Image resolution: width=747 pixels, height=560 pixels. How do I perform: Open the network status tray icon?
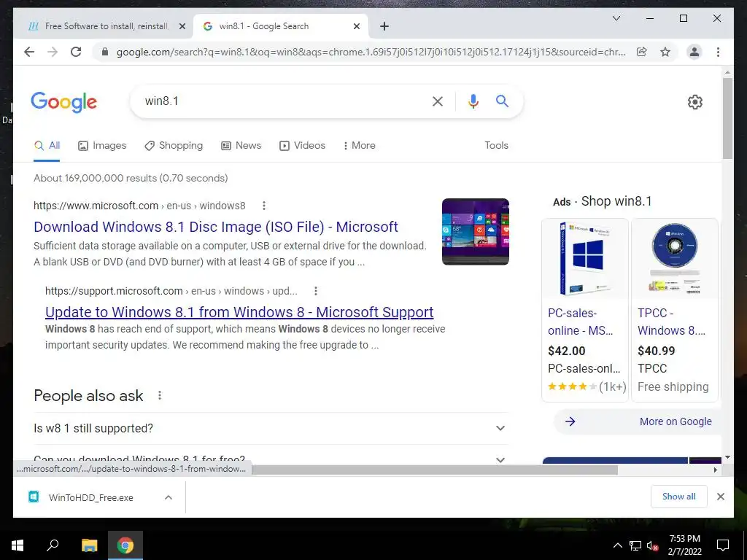pyautogui.click(x=635, y=545)
